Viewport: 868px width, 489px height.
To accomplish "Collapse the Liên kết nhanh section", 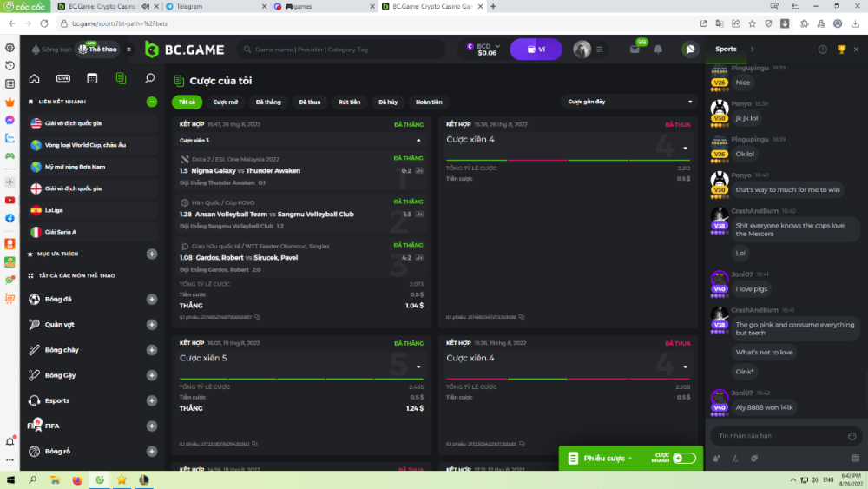I will [152, 102].
